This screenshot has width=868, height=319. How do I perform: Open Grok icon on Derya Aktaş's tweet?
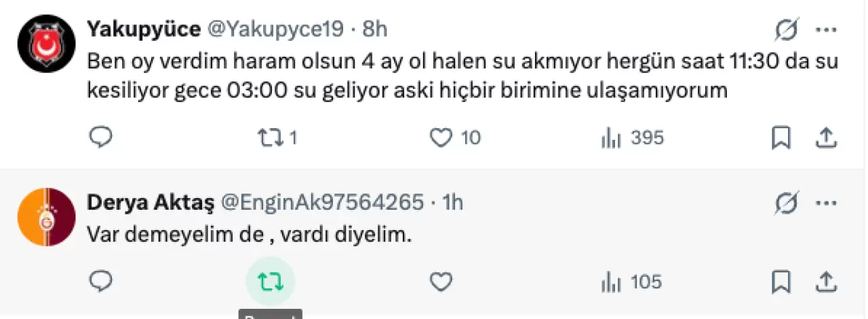pyautogui.click(x=787, y=202)
